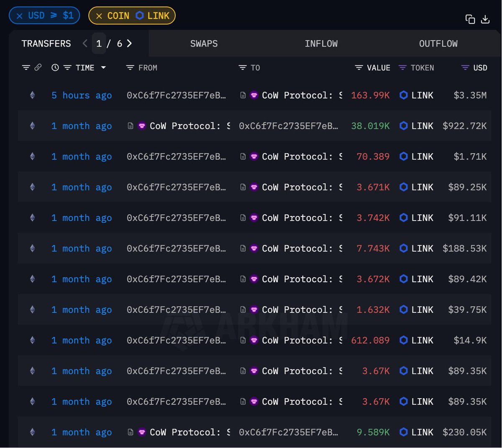Open the FROM column filter
Viewport: 502px width, 448px height.
click(x=130, y=67)
